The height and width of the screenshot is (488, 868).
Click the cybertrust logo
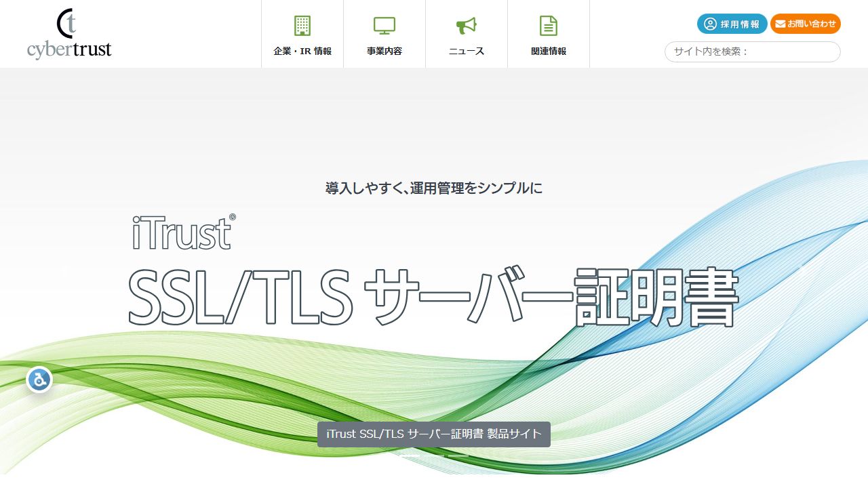click(69, 34)
